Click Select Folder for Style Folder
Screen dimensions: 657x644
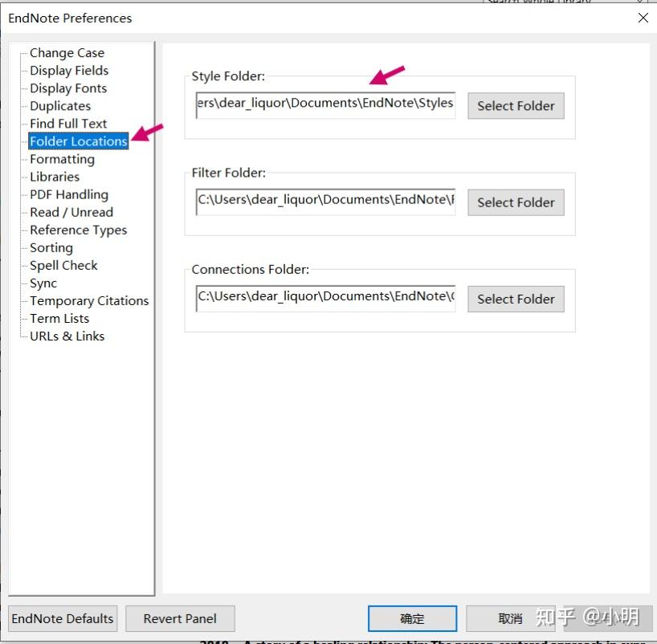pyautogui.click(x=516, y=106)
